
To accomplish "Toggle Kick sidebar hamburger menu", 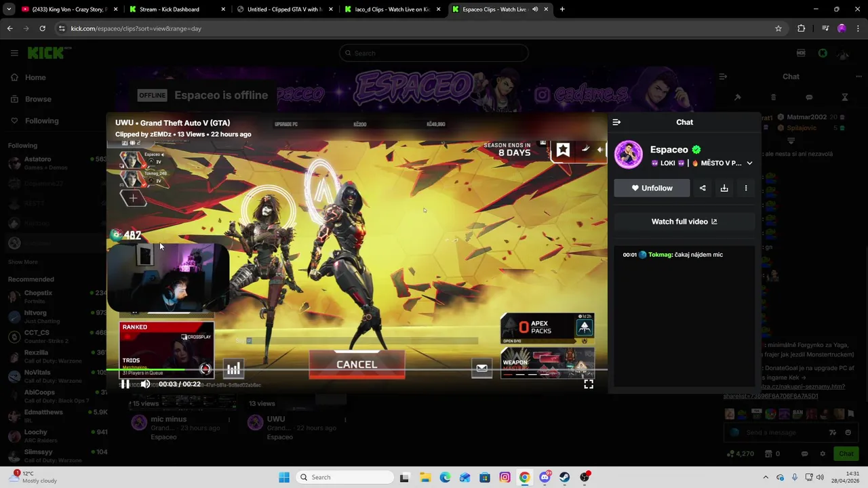I will [x=14, y=53].
